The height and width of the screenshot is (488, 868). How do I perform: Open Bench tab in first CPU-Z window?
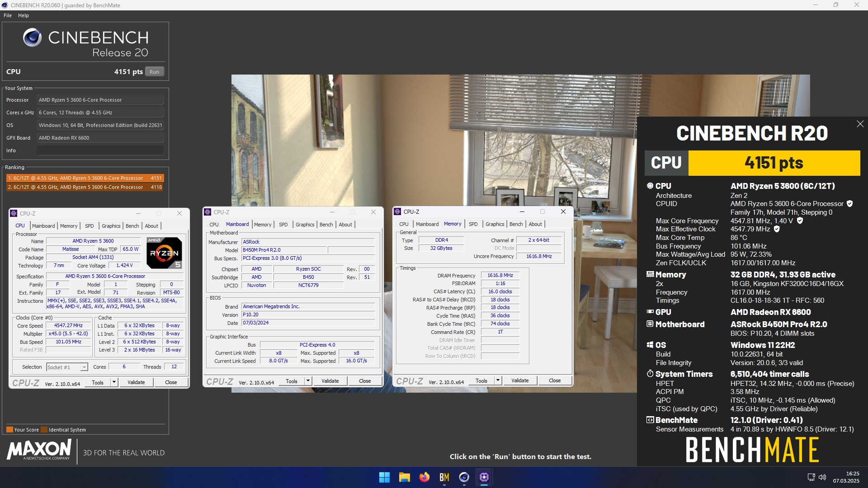tap(132, 226)
